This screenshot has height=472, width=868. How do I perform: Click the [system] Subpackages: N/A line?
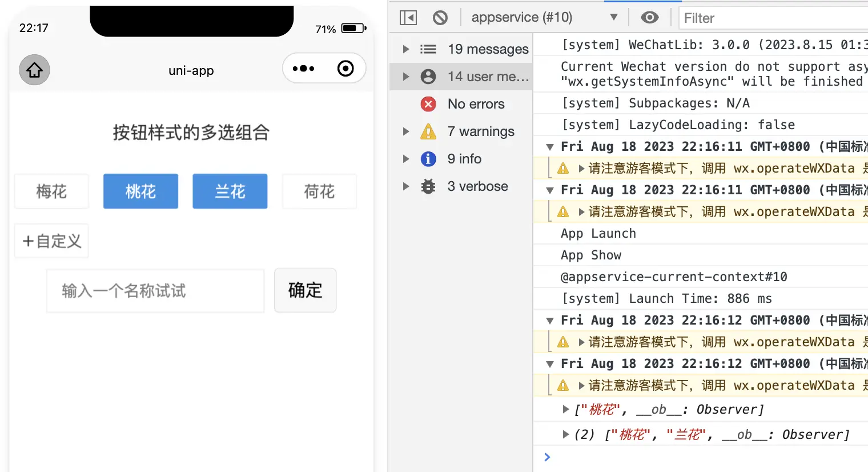[656, 103]
